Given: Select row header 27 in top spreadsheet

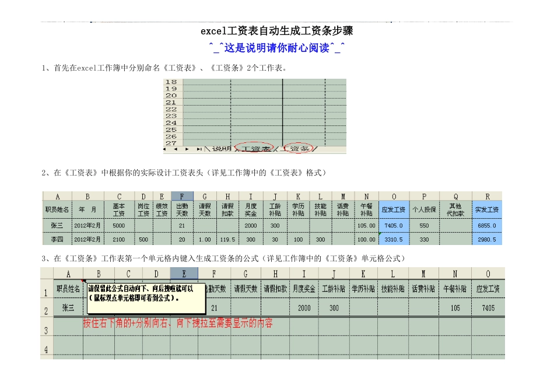Looking at the screenshot, I should tap(171, 142).
